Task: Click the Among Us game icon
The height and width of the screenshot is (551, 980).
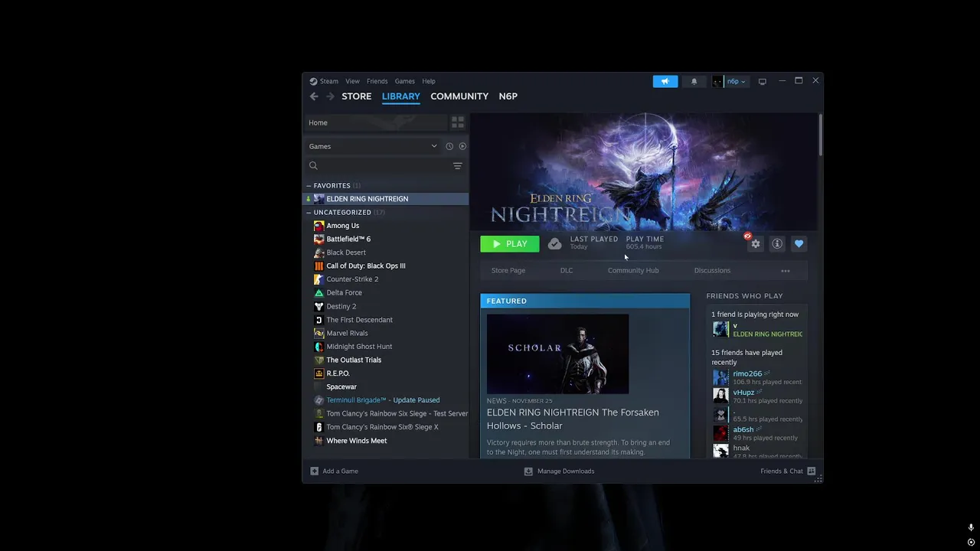Action: coord(319,226)
